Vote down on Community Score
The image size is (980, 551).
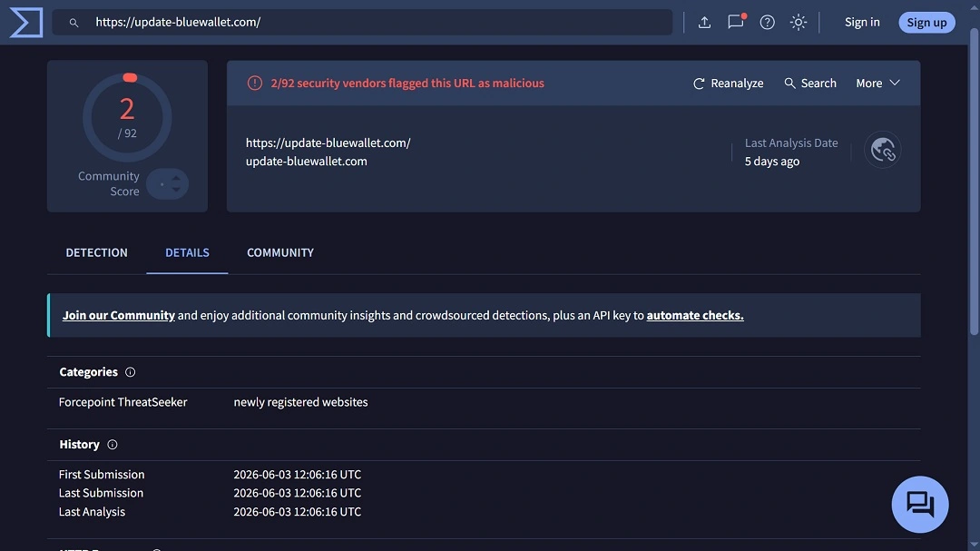pos(176,190)
